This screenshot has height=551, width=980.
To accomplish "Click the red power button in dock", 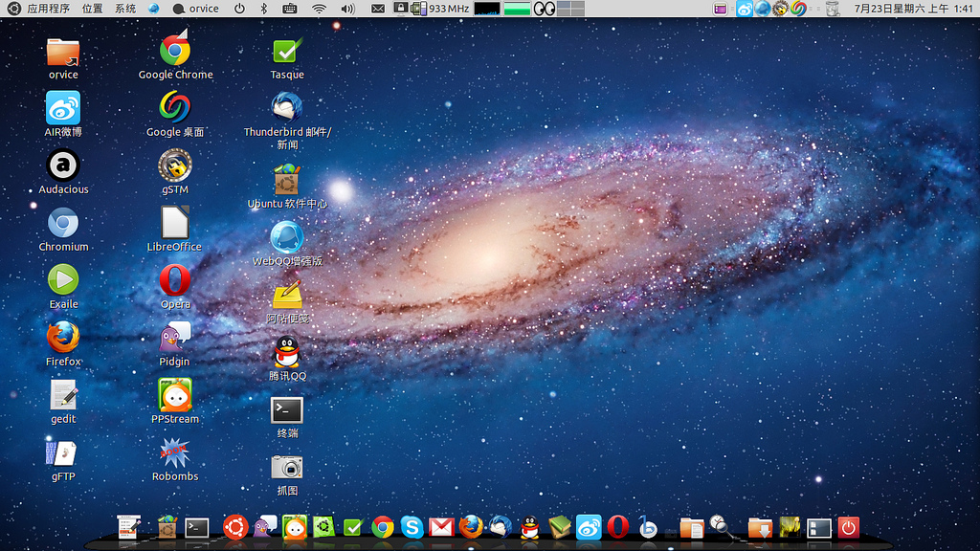I will coord(848,527).
